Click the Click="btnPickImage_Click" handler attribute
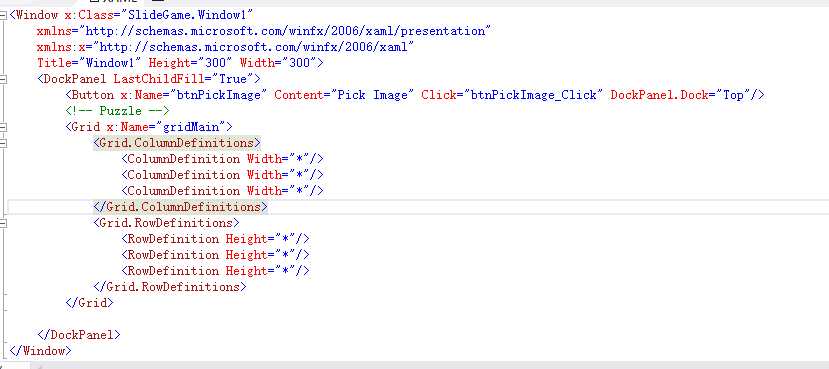The image size is (829, 369). point(512,95)
